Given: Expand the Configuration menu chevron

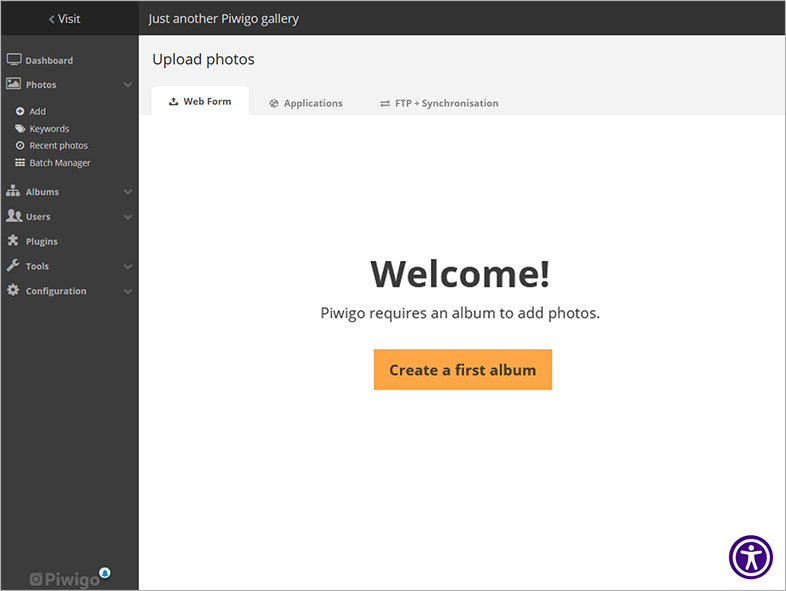Looking at the screenshot, I should click(x=128, y=292).
